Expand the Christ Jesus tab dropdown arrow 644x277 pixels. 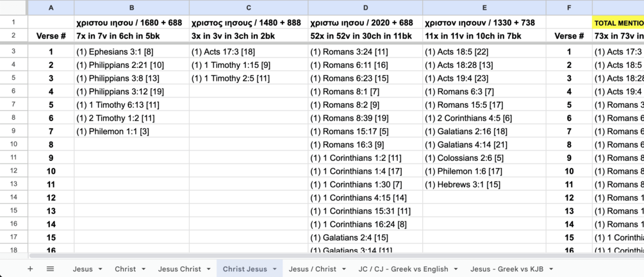[x=275, y=269]
